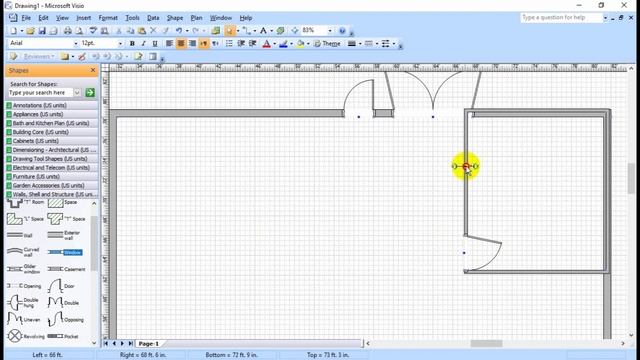
Task: Open the Reviewers dropdown
Action: click(39, 56)
